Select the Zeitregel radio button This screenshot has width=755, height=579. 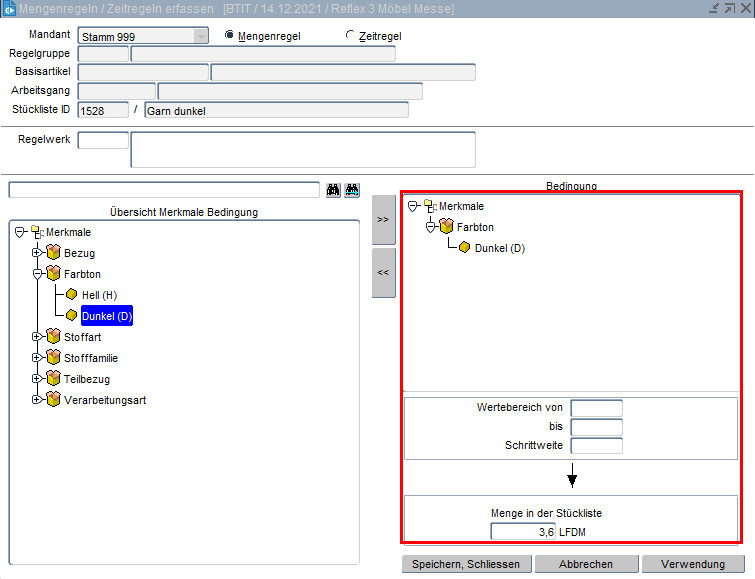[350, 35]
